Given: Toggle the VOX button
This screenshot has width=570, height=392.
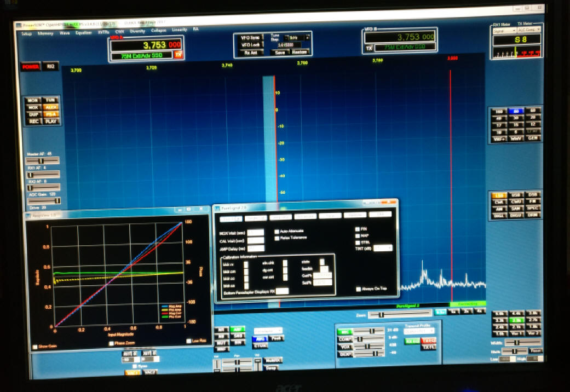Looking at the screenshot, I should point(344,347).
